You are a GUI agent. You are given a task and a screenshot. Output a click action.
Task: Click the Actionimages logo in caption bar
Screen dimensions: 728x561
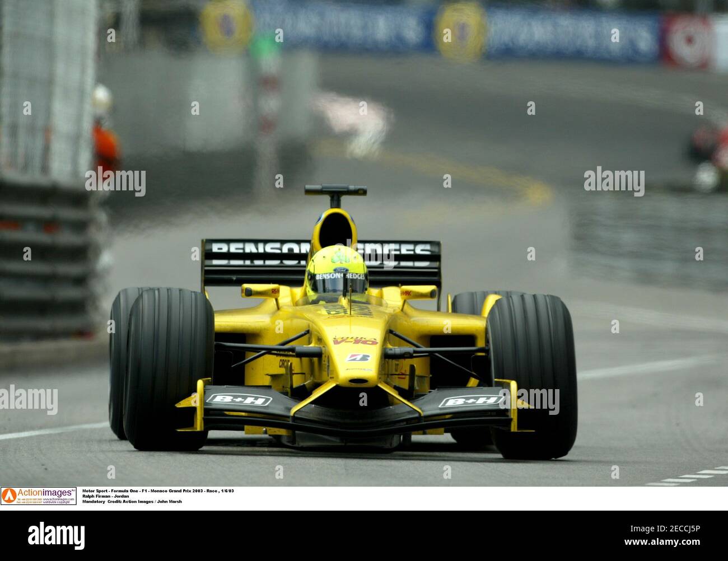[x=39, y=496]
